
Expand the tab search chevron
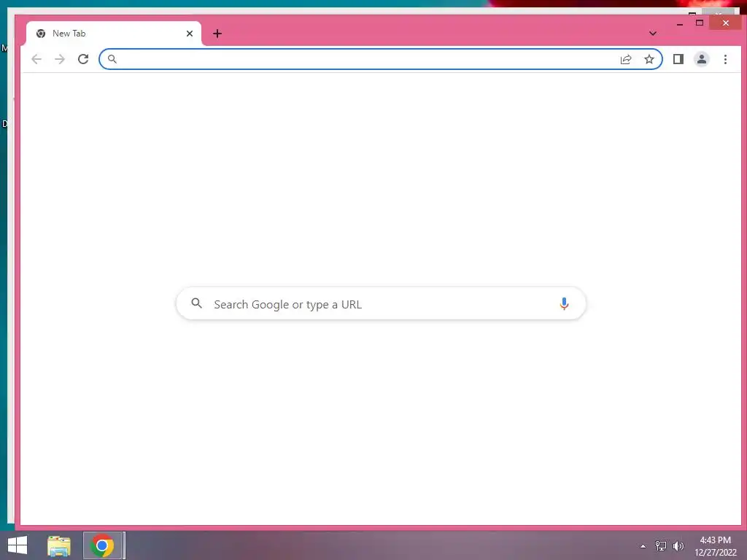click(x=653, y=34)
